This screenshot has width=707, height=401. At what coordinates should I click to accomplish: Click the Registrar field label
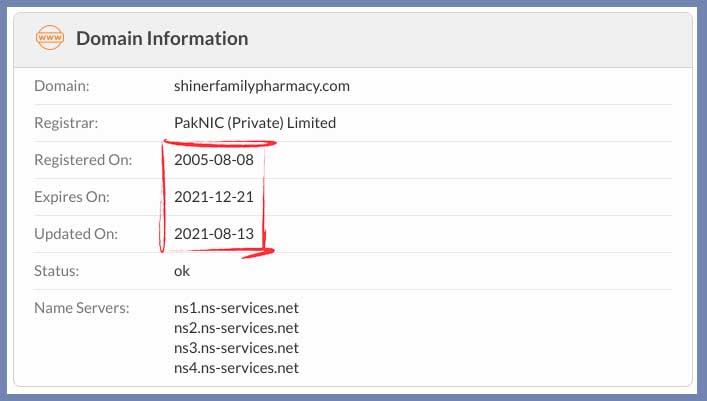pyautogui.click(x=66, y=123)
